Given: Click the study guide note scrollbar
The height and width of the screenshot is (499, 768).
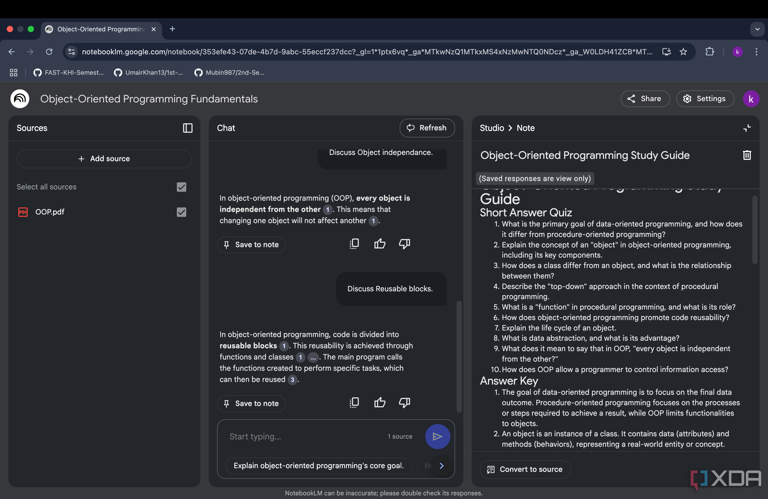Looking at the screenshot, I should 754,230.
